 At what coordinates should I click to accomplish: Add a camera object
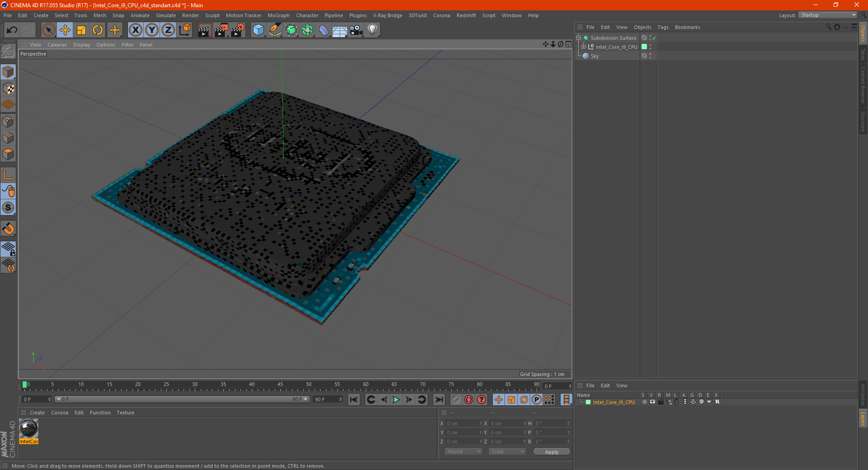pos(356,30)
